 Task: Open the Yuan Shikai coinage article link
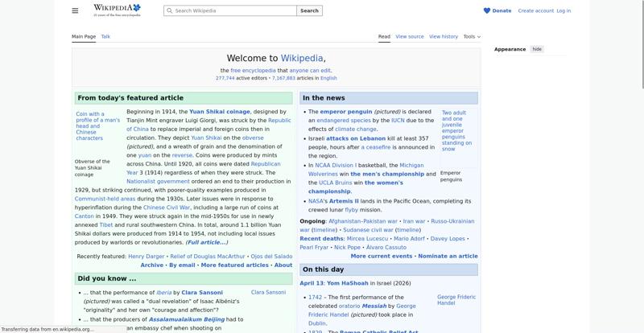tap(219, 112)
